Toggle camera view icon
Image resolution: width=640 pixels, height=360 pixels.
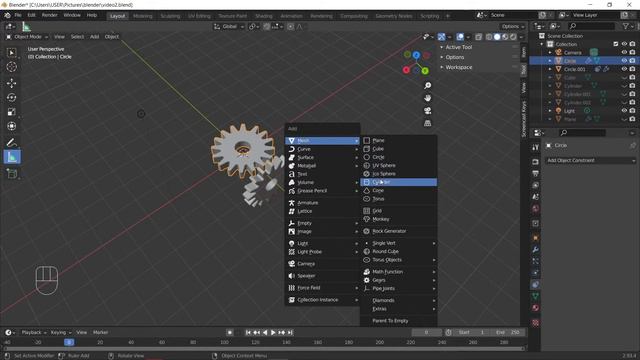coord(427,111)
